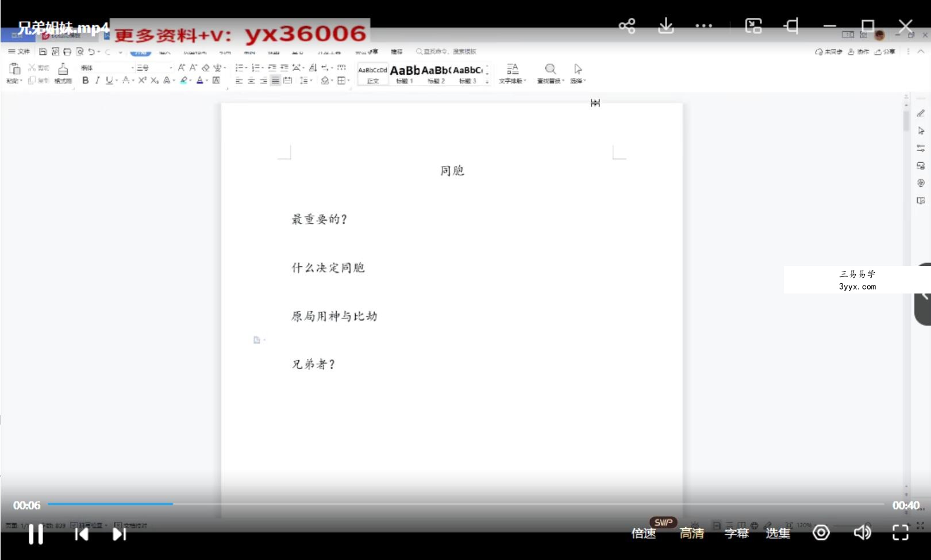
Task: Click the pencil icon in right sidebar
Action: point(921,113)
